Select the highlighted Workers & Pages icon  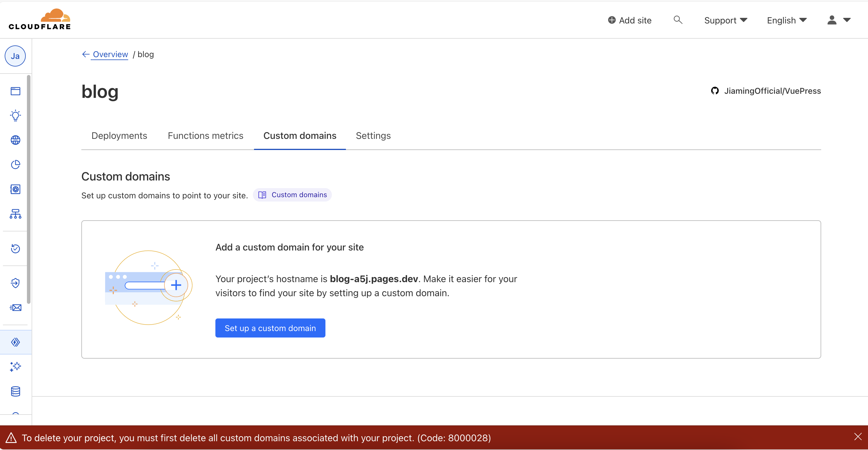click(x=15, y=342)
